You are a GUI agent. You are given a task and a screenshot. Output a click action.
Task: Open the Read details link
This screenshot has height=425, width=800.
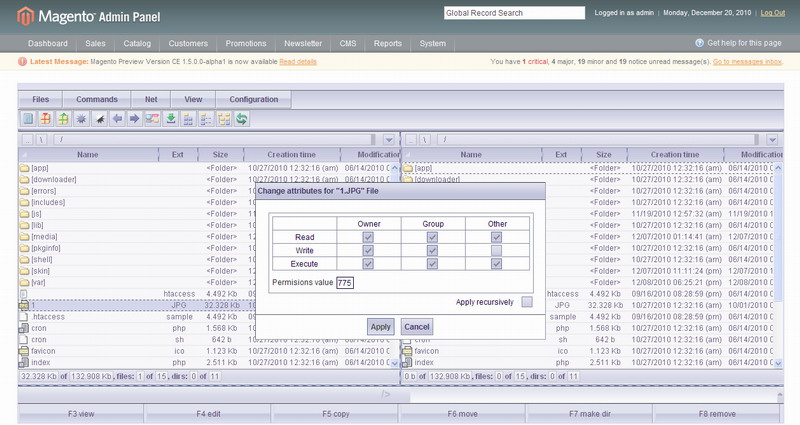[298, 62]
